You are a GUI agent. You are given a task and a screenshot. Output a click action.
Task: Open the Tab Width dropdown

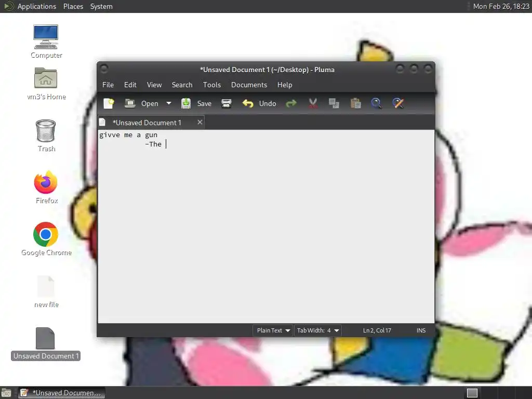click(x=317, y=330)
